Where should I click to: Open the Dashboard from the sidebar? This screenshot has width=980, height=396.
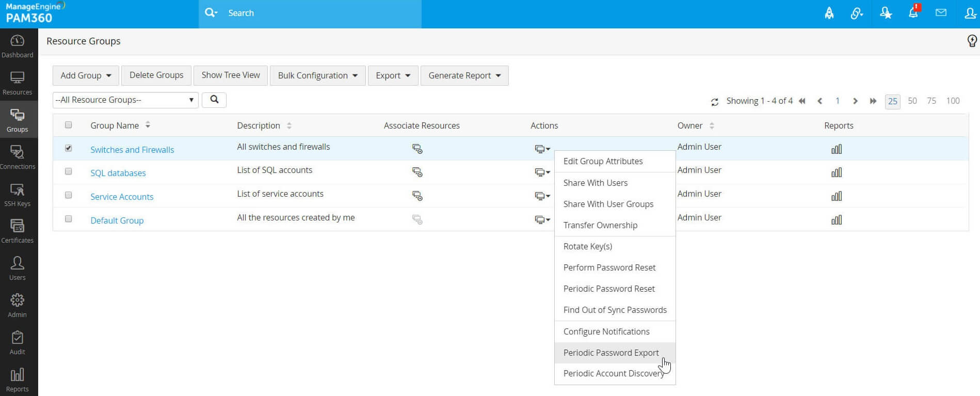click(x=18, y=46)
